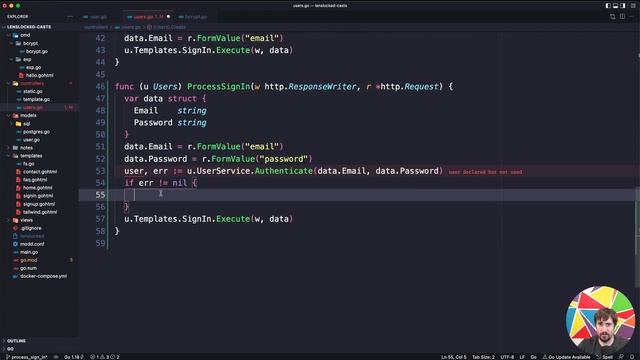Open go.sum file
Viewport: 640px width, 360px height.
[x=28, y=268]
